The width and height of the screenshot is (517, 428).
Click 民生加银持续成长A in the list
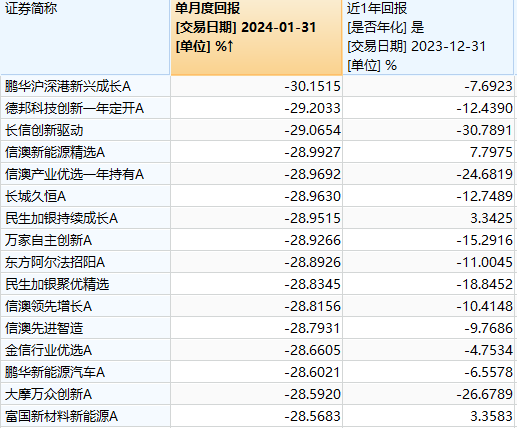point(61,219)
